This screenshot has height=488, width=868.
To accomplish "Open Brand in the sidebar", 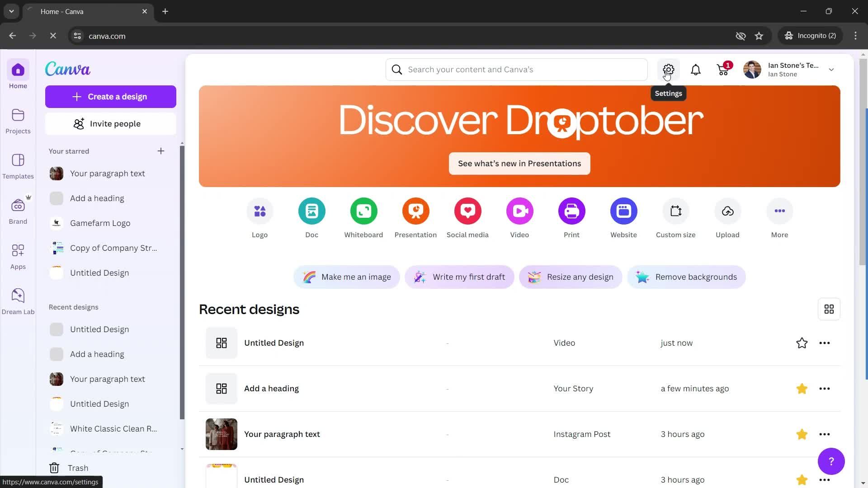I will (18, 211).
